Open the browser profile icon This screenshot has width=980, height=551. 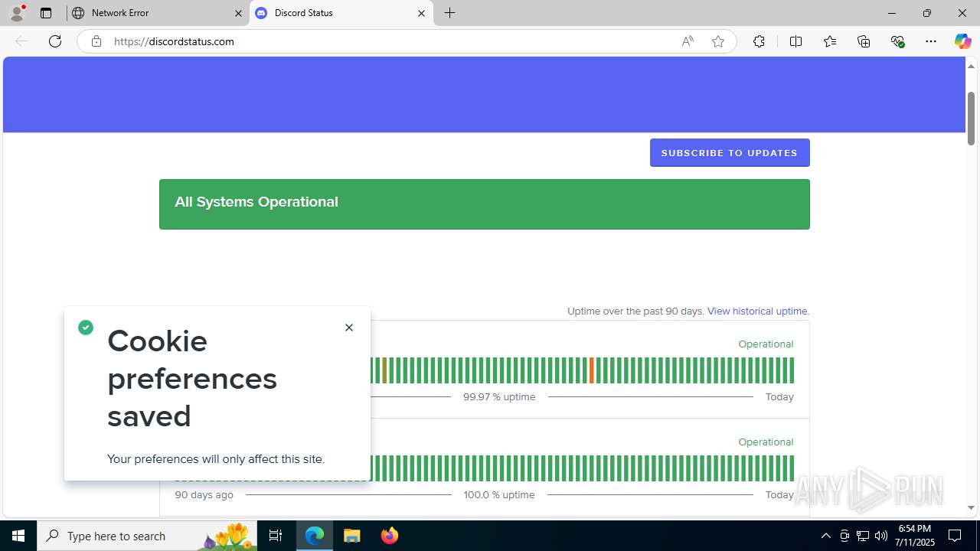click(17, 13)
